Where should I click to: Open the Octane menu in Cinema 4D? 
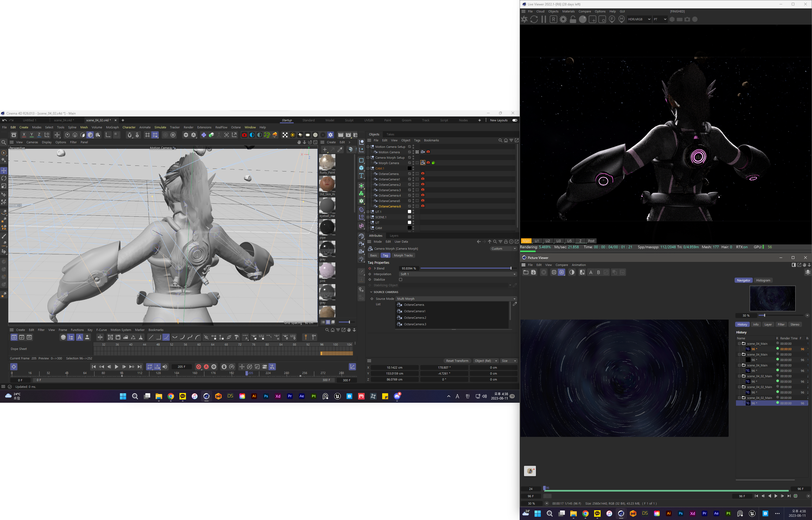236,127
